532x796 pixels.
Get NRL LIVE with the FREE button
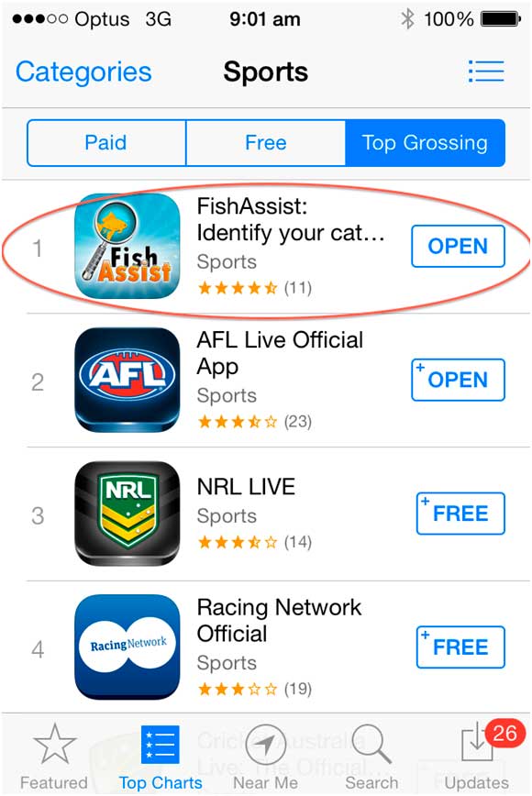click(x=460, y=514)
